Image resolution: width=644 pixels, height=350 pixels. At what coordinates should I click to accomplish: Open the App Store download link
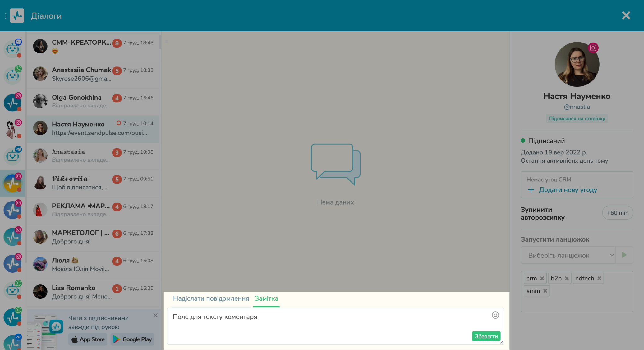[x=88, y=339]
